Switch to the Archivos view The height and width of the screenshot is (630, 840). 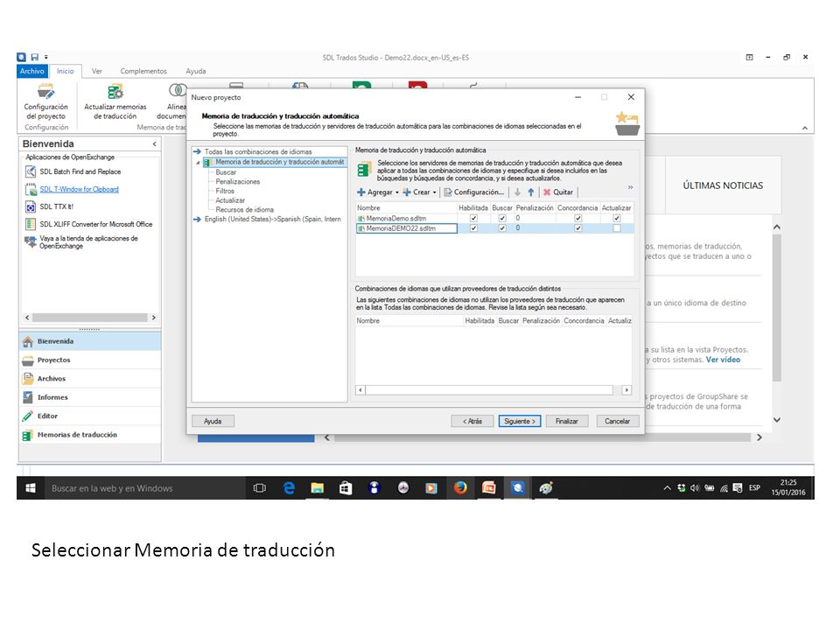(x=89, y=379)
